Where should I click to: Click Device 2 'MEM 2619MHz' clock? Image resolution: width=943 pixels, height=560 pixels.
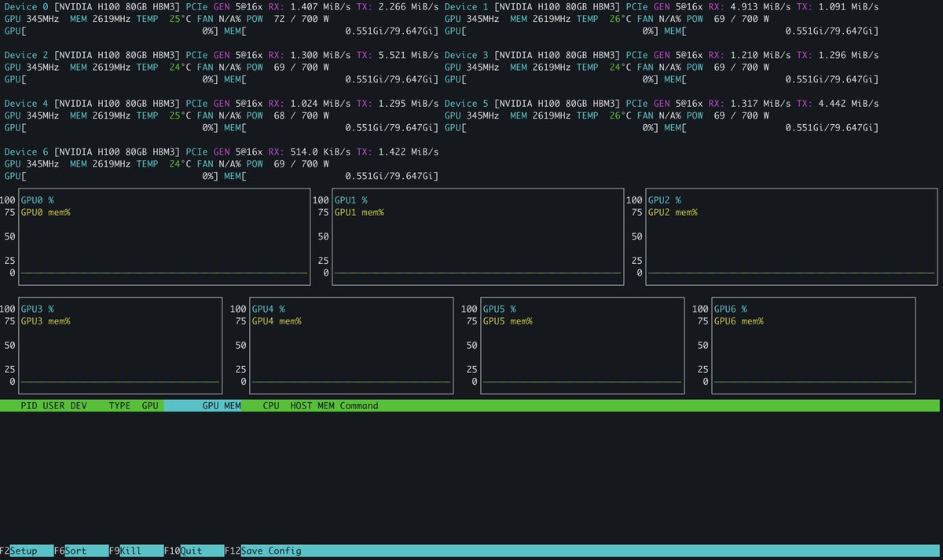pos(101,68)
